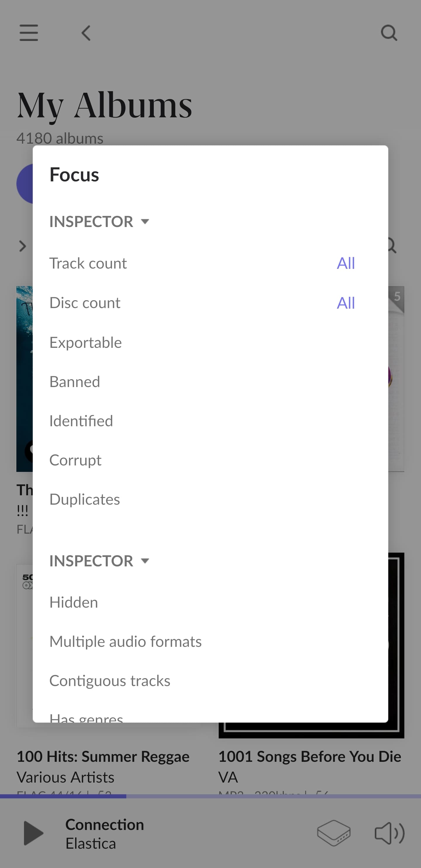
Task: Expand the second INSPECTOR dropdown
Action: (99, 561)
